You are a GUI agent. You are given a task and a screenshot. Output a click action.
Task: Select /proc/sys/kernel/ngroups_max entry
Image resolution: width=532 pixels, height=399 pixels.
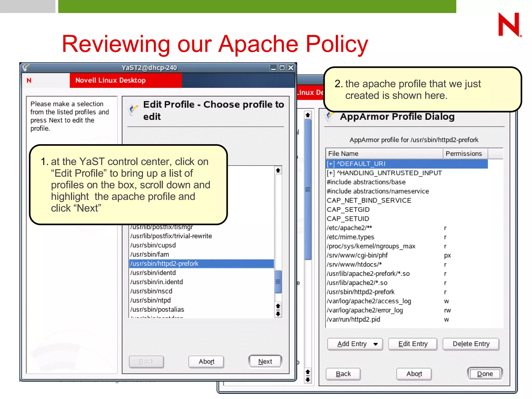coord(407,246)
